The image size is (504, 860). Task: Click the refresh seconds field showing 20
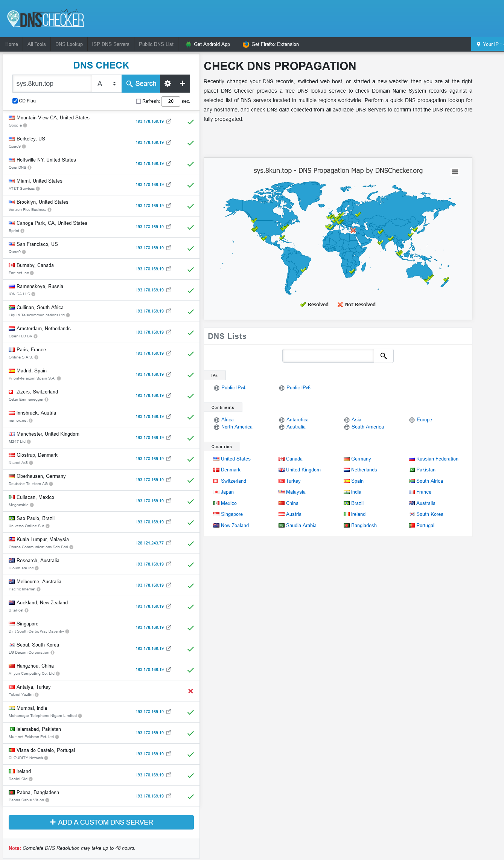[171, 101]
